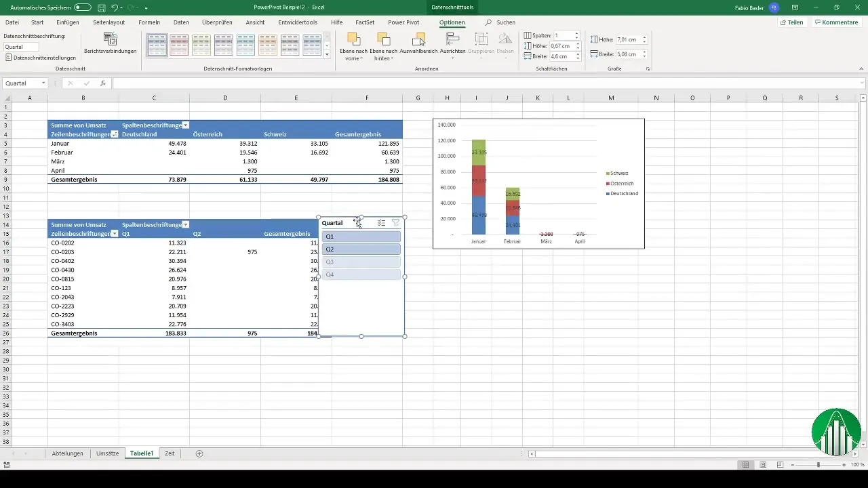This screenshot has height=488, width=868.
Task: Open the Umsätze worksheet tab
Action: (x=107, y=453)
